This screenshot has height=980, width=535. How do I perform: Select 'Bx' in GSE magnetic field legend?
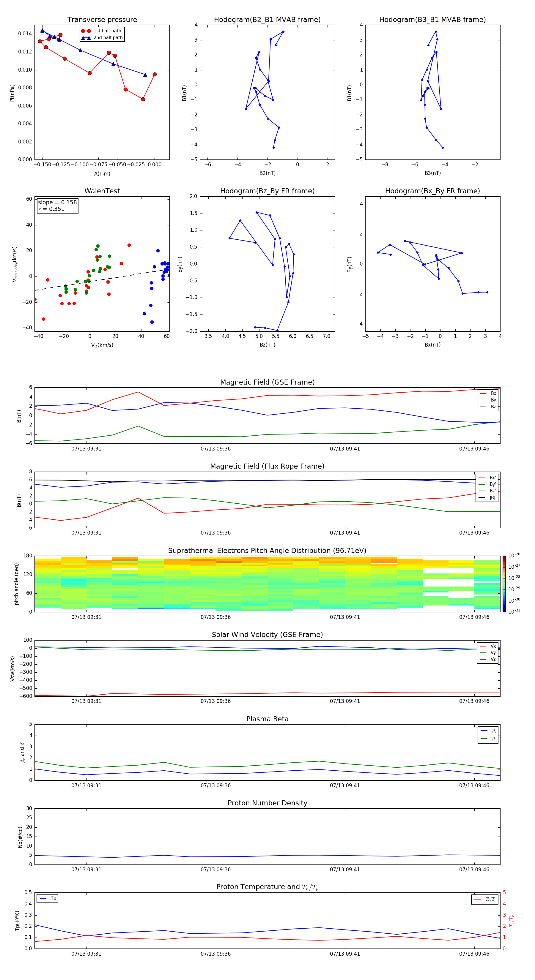tap(488, 393)
